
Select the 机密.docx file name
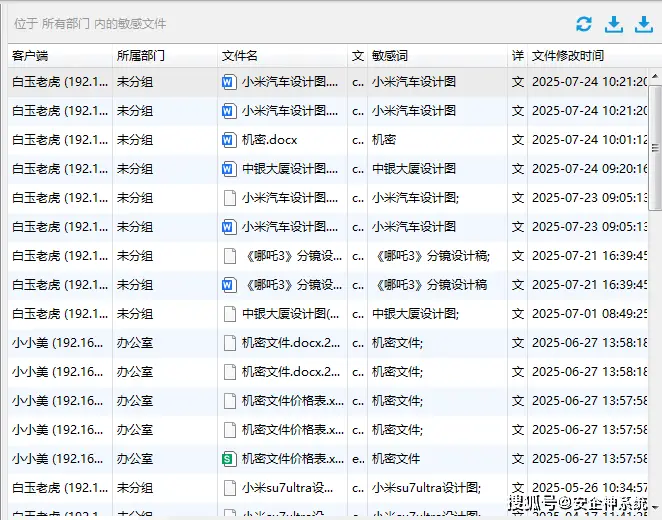(x=270, y=140)
